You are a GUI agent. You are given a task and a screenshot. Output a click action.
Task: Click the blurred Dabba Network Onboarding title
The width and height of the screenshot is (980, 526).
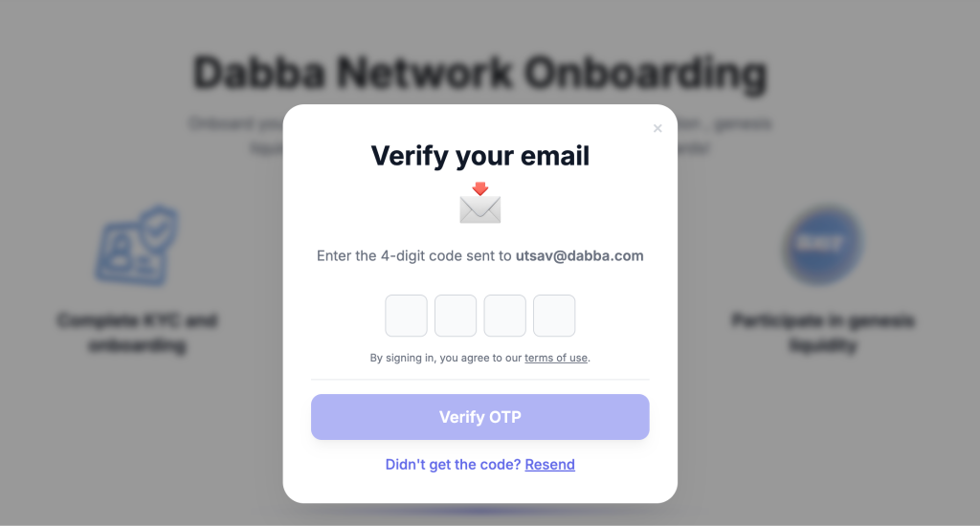click(x=480, y=73)
